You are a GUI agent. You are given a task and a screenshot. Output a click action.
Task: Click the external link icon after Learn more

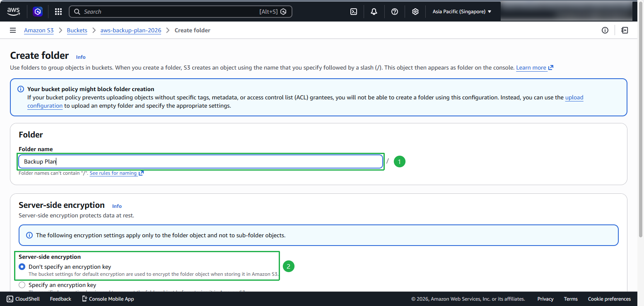(x=551, y=67)
